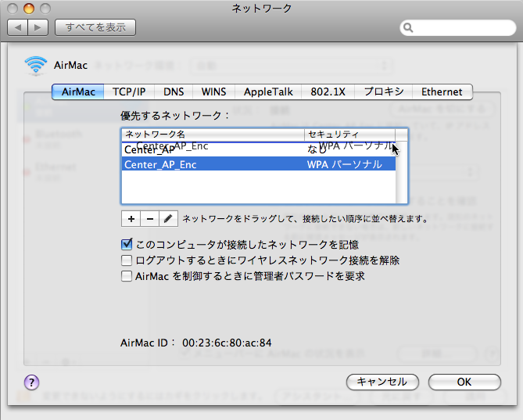Click the network list vertical scrollbar
Screen dimensions: 523x420
pyautogui.click(x=401, y=172)
